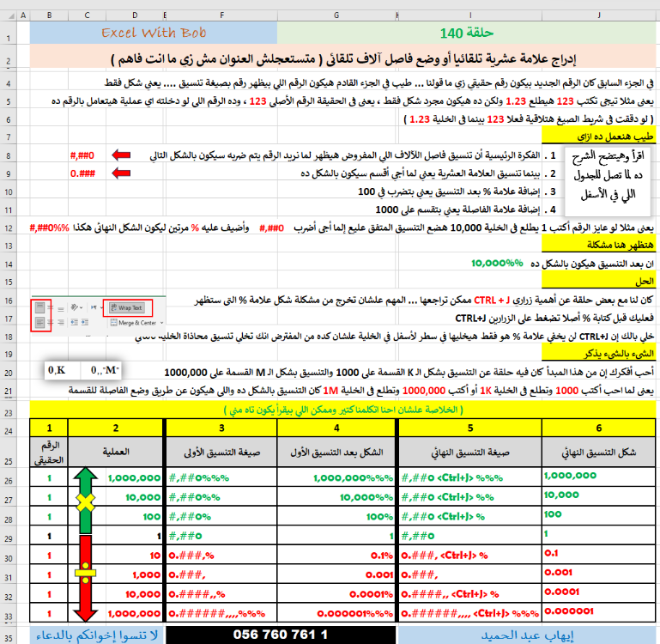Select red arrow shape pointing to 0.###
660x644 pixels.
[x=121, y=173]
